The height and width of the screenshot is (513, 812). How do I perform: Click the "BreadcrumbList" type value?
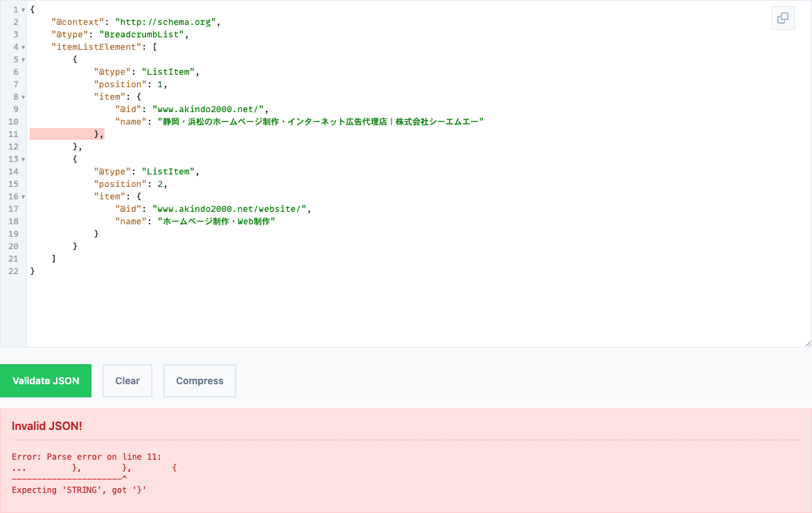144,35
